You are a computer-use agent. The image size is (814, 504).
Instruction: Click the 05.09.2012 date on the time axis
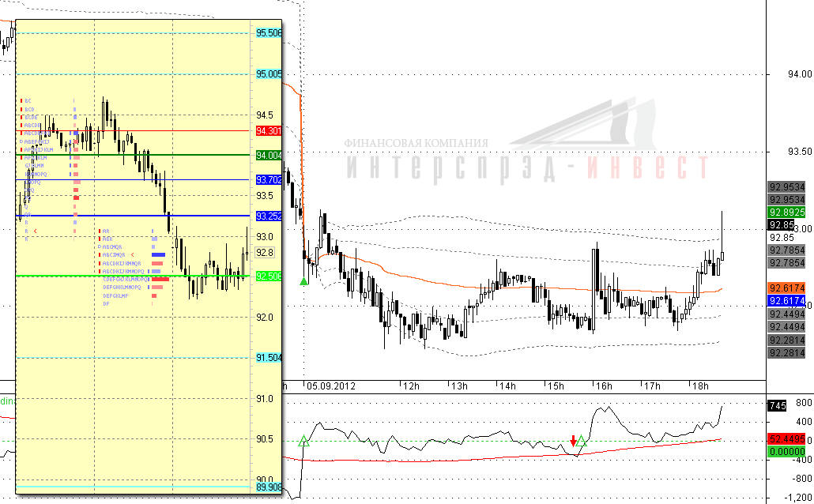click(x=330, y=386)
